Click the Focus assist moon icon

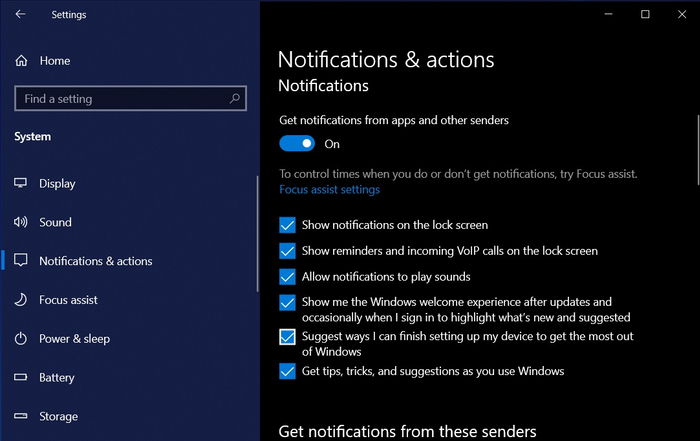21,300
